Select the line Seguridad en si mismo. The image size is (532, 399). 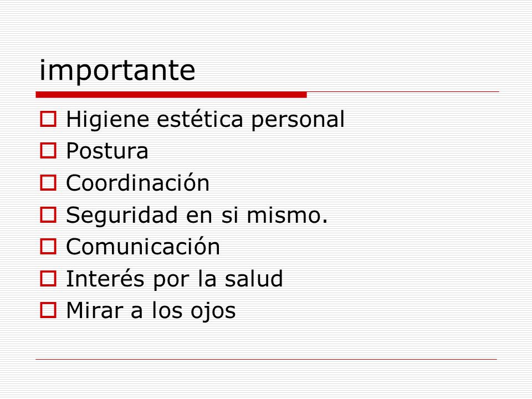pos(197,216)
